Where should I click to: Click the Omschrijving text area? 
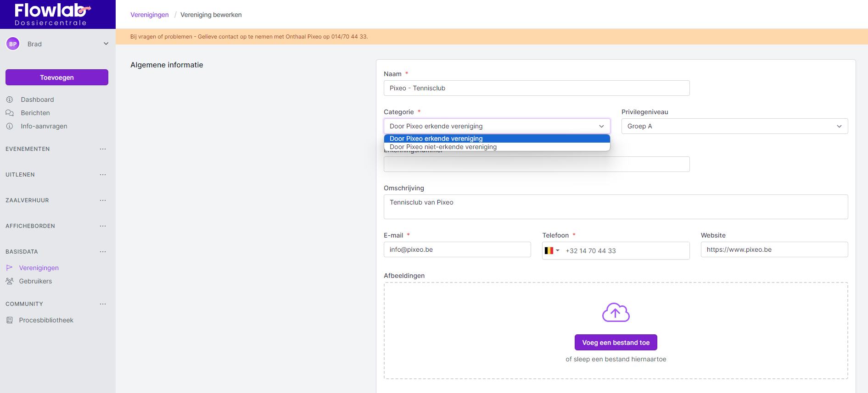[x=615, y=207]
